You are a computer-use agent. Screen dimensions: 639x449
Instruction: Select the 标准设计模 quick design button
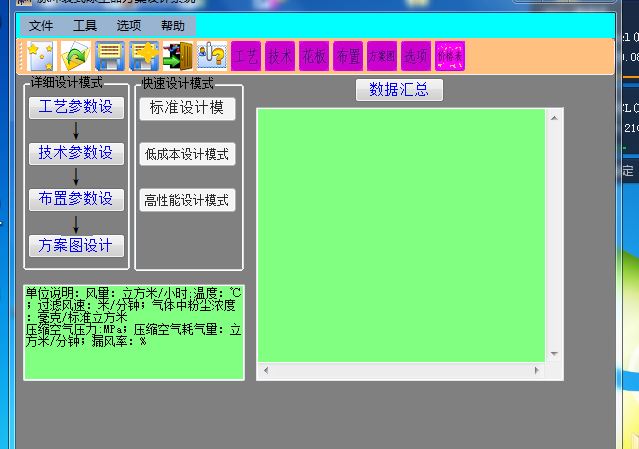pyautogui.click(x=187, y=108)
